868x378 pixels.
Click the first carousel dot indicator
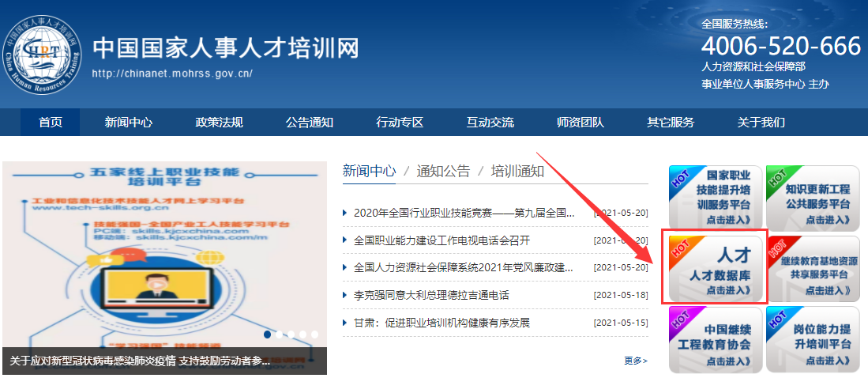(x=268, y=335)
